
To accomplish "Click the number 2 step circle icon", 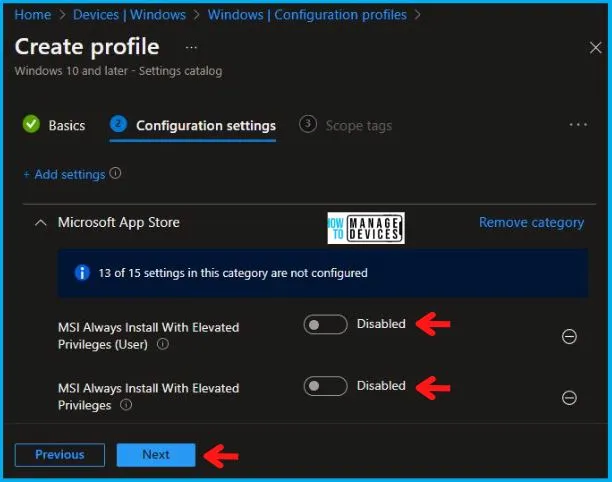I will click(x=118, y=124).
